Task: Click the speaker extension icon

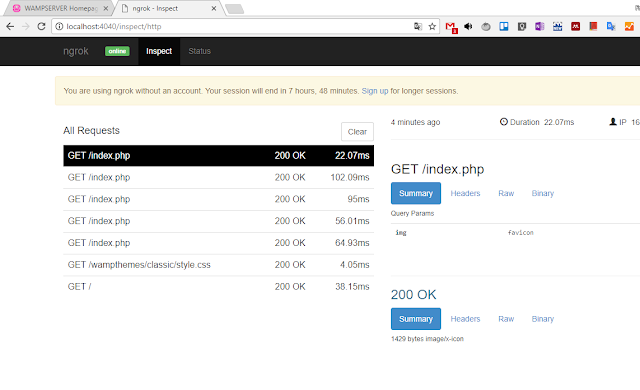Action: click(x=468, y=27)
